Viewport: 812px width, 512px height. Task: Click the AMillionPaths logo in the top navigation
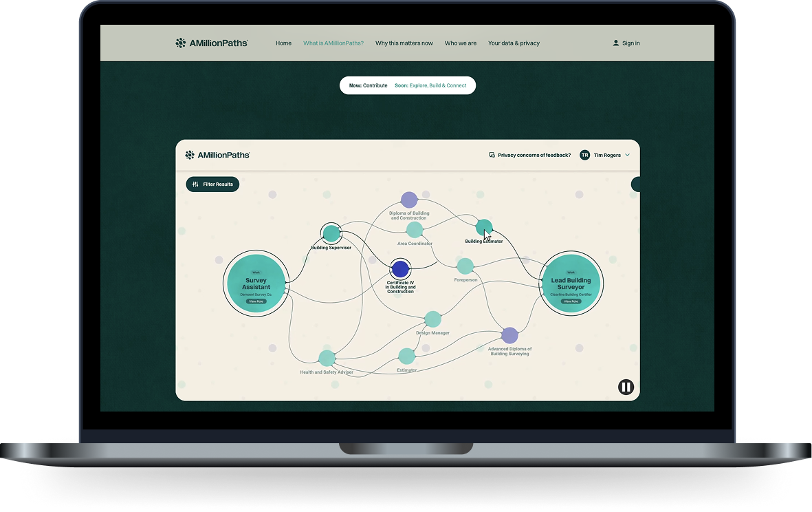click(211, 43)
